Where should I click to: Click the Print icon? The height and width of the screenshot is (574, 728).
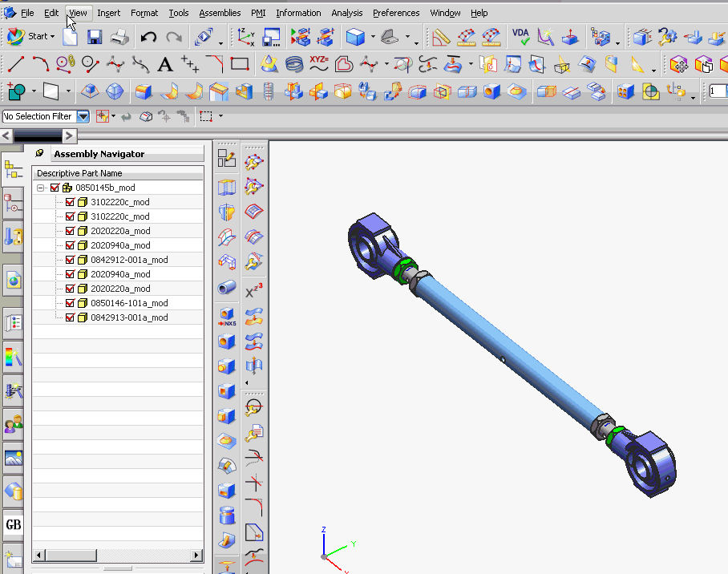(119, 37)
